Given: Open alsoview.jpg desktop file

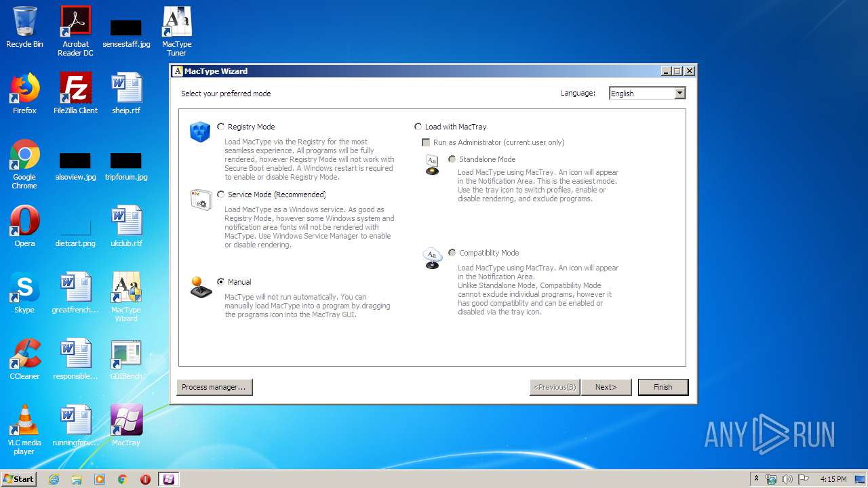Looking at the screenshot, I should tap(75, 167).
